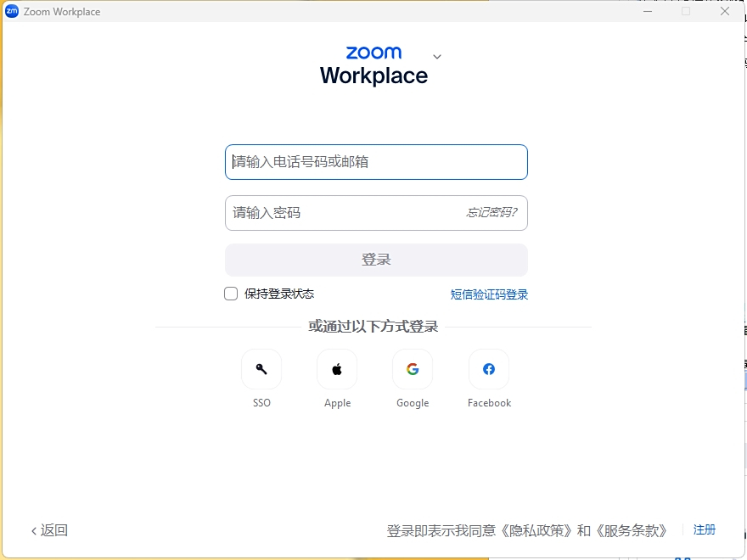
Task: Click the 注册 sign-up link
Action: pos(704,529)
